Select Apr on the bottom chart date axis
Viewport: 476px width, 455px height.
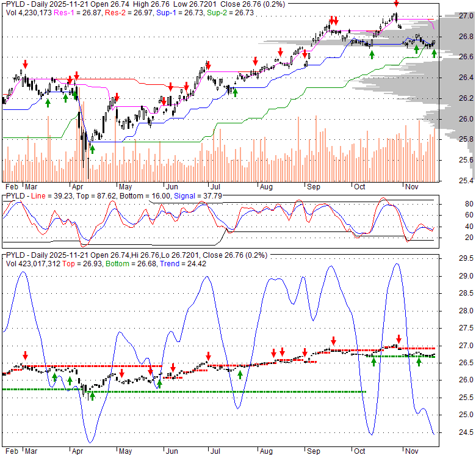(x=78, y=451)
